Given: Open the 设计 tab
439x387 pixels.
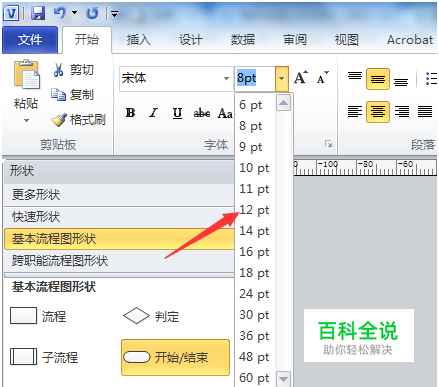Looking at the screenshot, I should (191, 40).
